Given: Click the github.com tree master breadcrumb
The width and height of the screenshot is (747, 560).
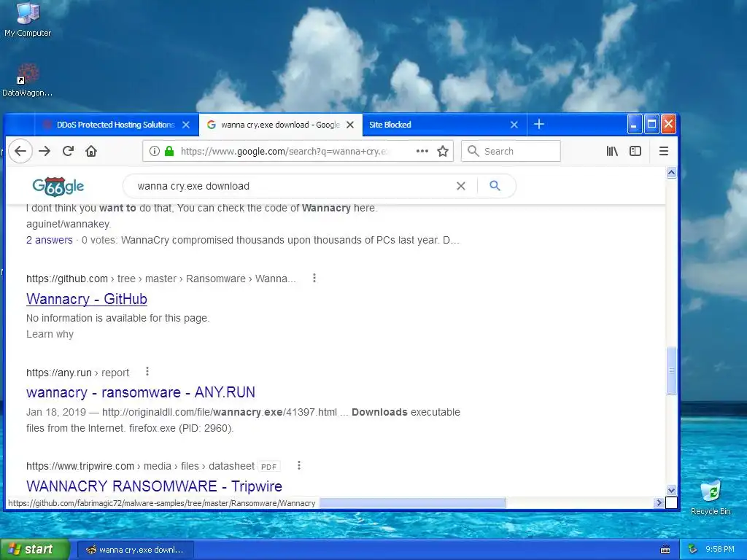Looking at the screenshot, I should 161,279.
